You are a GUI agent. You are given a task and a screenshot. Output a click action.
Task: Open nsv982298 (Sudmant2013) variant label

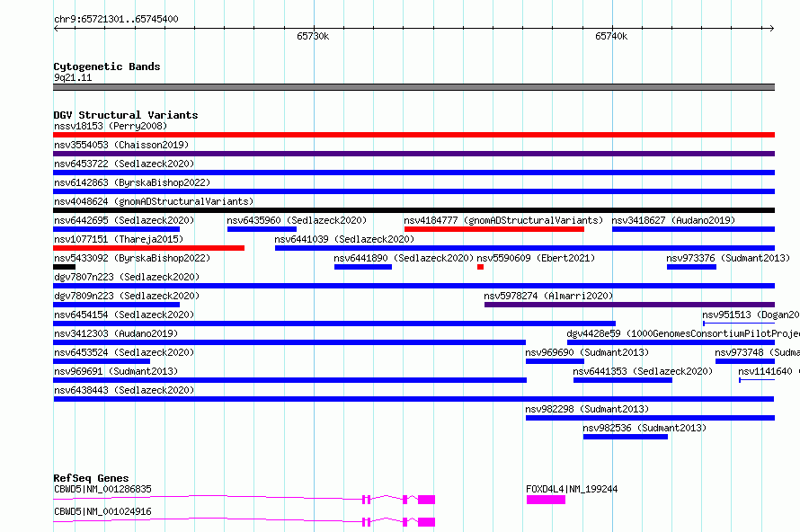[x=587, y=409]
